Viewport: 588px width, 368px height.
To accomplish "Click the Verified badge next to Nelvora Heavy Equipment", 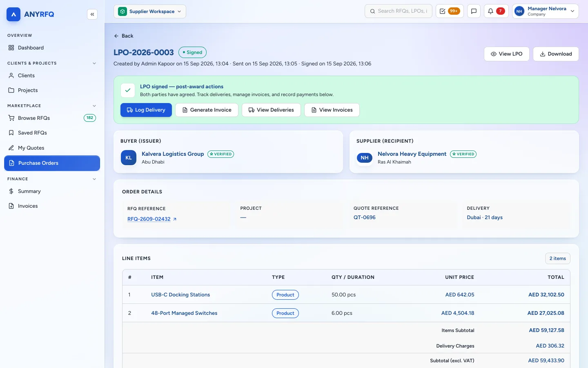I will click(x=463, y=154).
